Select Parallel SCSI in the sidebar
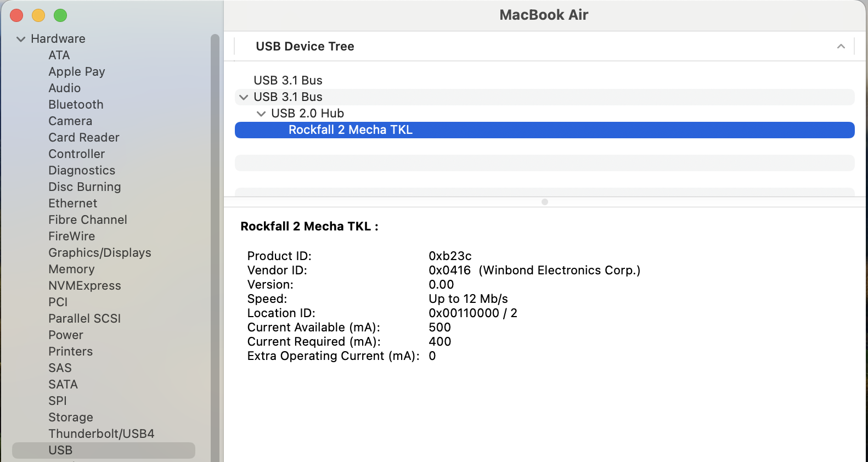 [84, 319]
